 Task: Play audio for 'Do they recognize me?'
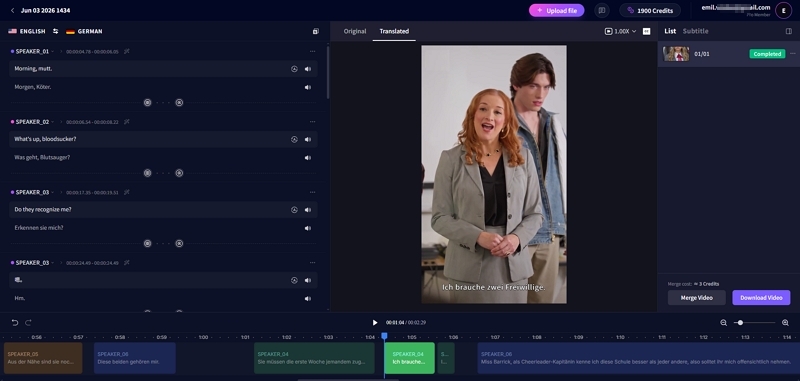(308, 210)
